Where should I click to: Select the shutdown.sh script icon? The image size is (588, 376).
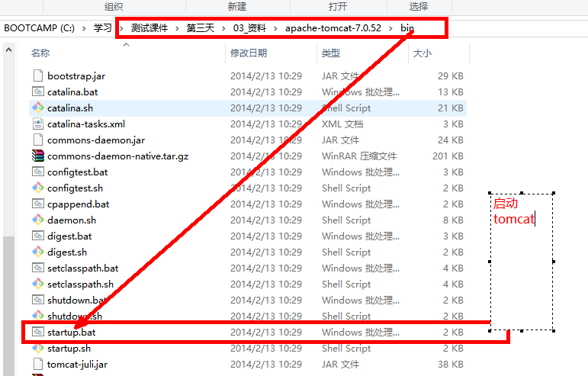[38, 315]
